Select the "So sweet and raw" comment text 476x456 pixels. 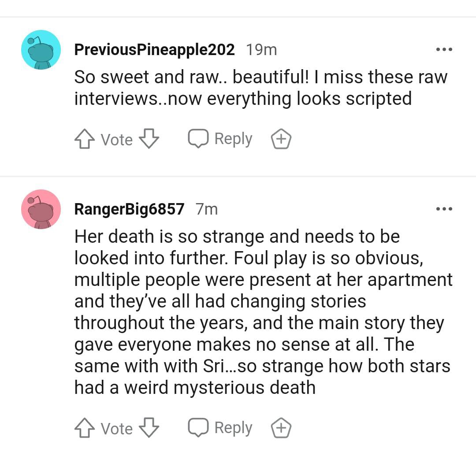[x=260, y=88]
